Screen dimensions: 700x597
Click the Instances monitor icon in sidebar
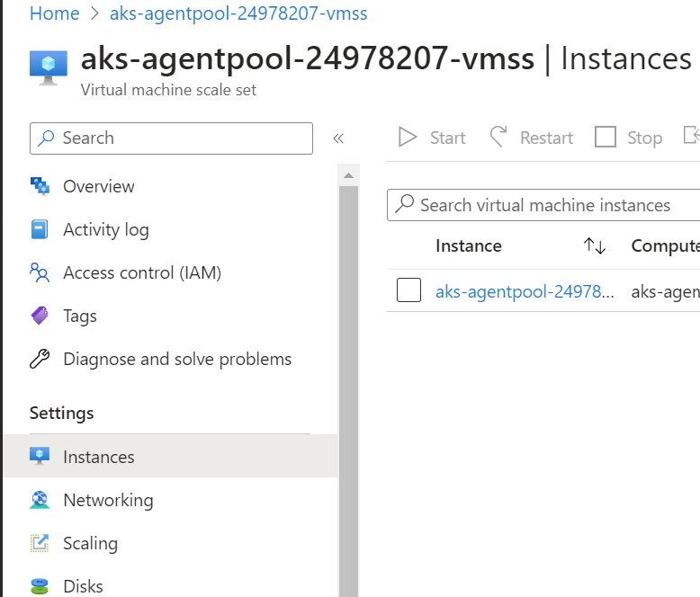[x=40, y=457]
